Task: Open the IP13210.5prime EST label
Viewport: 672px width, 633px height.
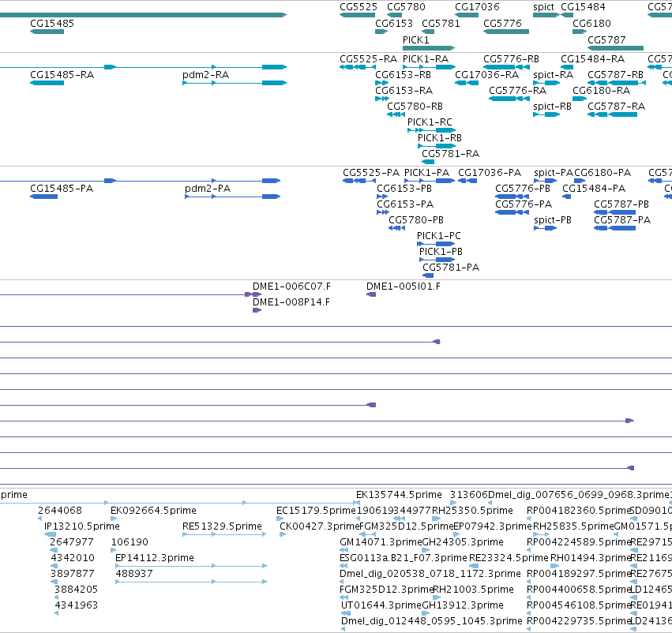Action: [82, 526]
